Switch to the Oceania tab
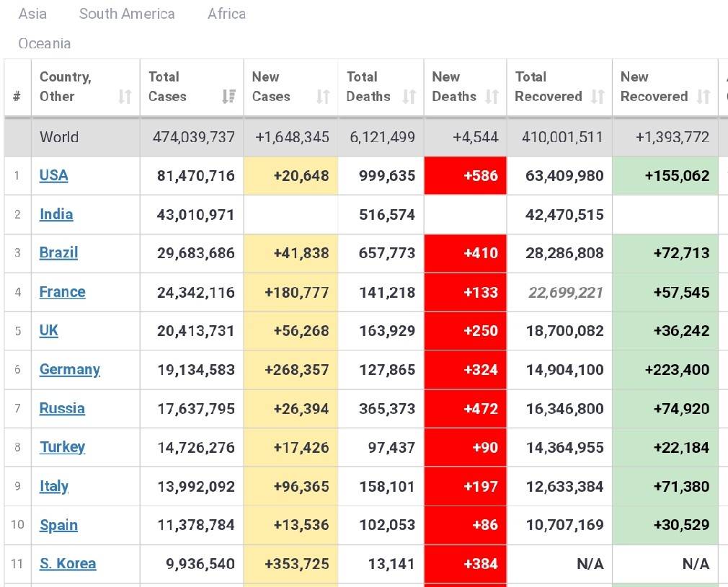728x587 pixels. (45, 44)
